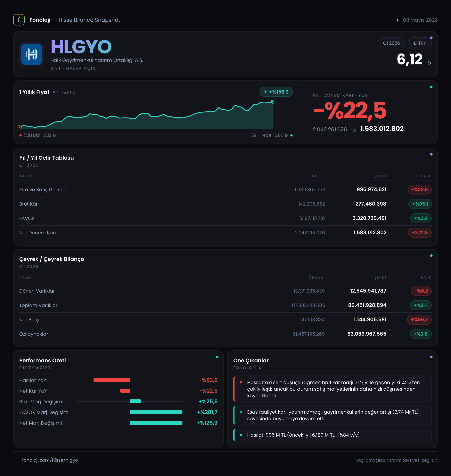Viewport: 451px width, 476px height.
Task: Click the 63.039.967.565 Özkaynaklar value
Action: (367, 334)
